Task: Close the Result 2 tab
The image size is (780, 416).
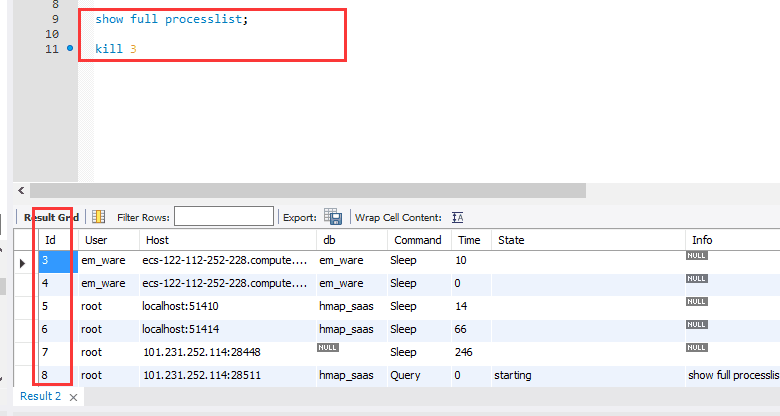Action: click(x=74, y=397)
